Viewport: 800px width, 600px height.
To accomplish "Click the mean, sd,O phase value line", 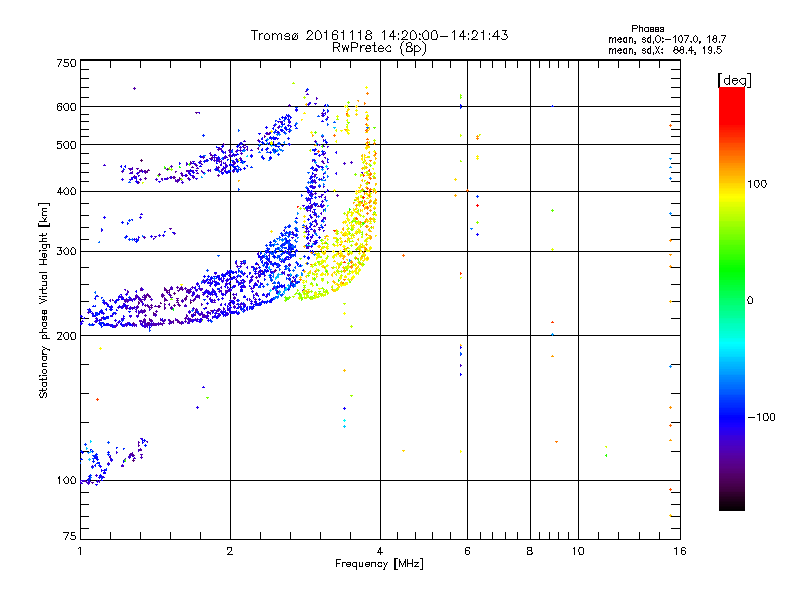I will tap(667, 39).
